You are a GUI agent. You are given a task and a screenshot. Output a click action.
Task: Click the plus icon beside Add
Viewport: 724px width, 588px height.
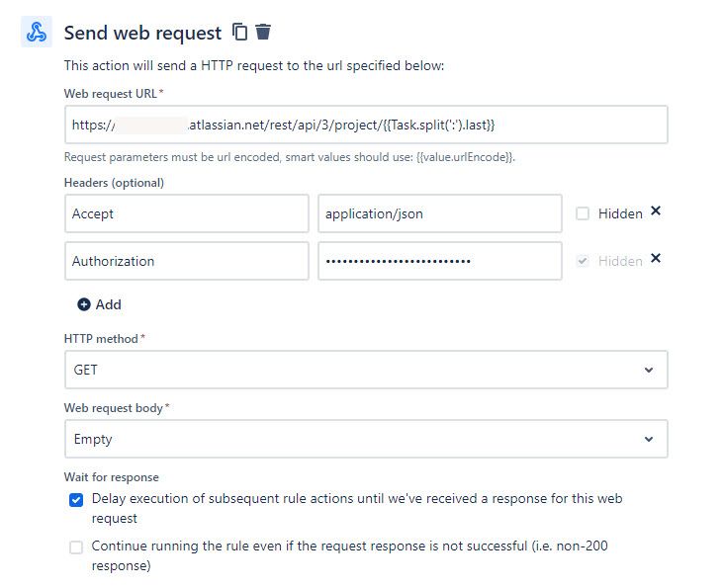click(83, 304)
